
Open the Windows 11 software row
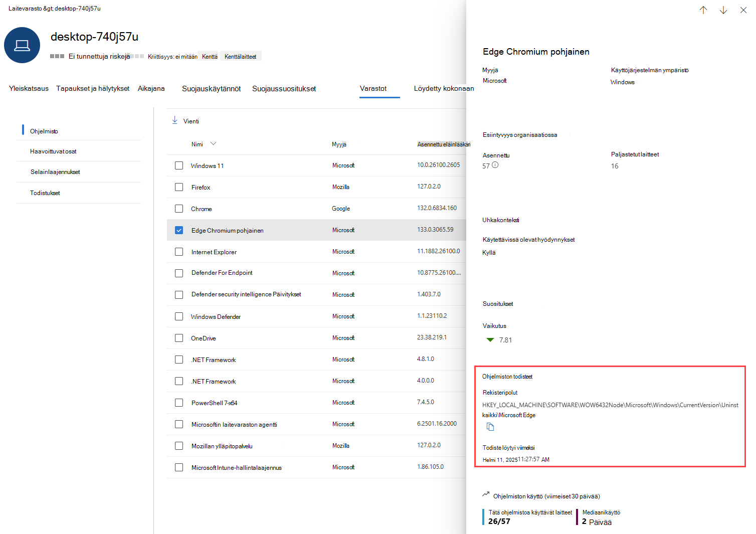[317, 165]
